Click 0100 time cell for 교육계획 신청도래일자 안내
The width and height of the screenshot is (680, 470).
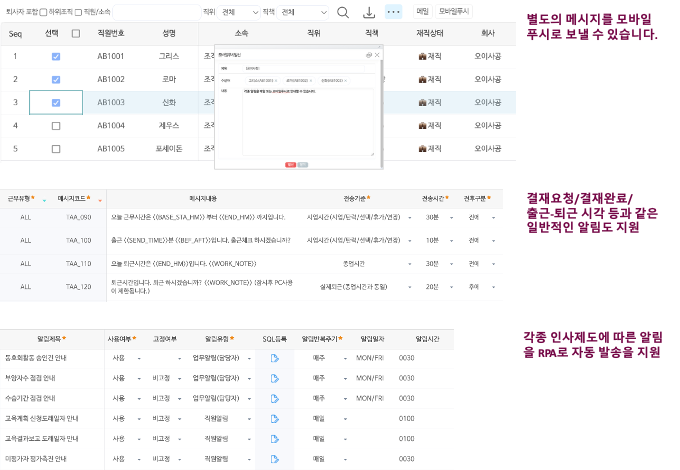tap(406, 419)
